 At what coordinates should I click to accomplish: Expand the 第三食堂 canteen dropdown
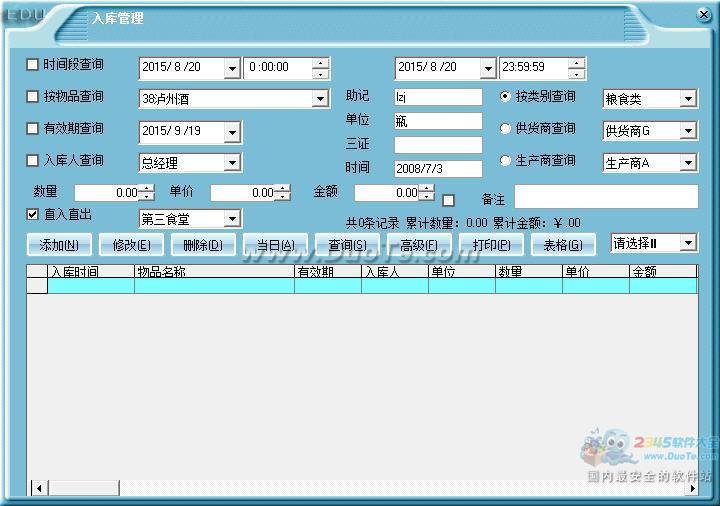(x=232, y=219)
